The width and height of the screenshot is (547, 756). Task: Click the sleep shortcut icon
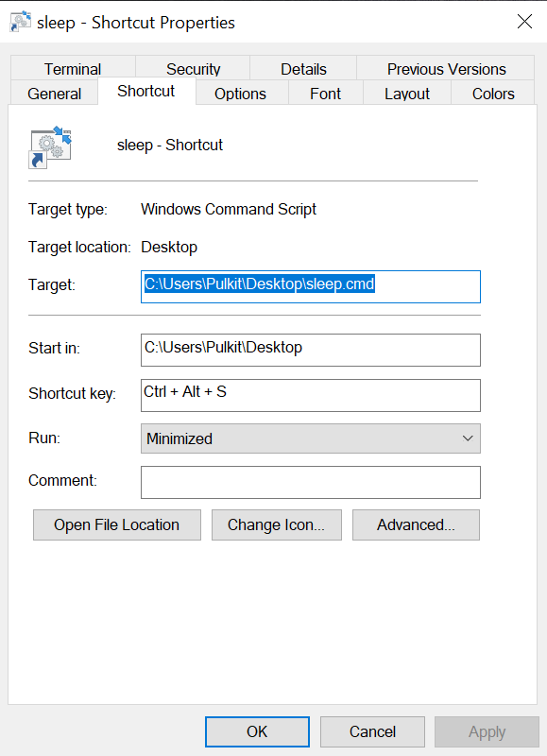tap(49, 148)
